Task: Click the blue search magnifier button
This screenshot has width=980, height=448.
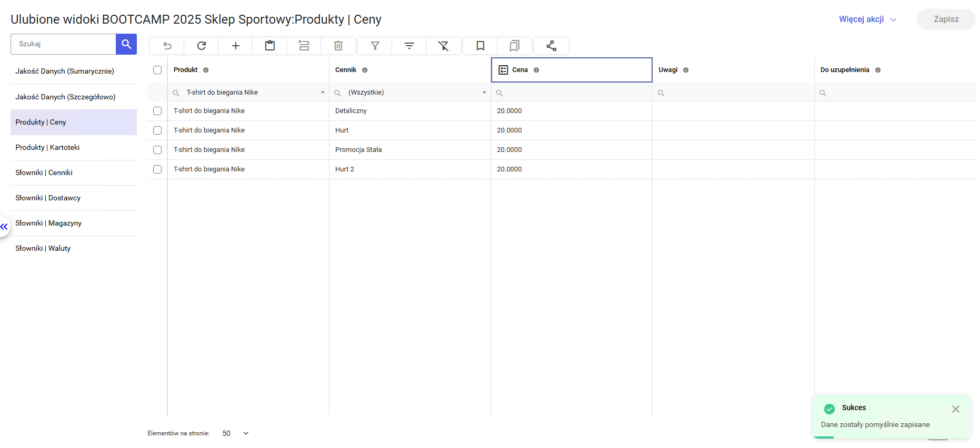Action: pos(126,44)
